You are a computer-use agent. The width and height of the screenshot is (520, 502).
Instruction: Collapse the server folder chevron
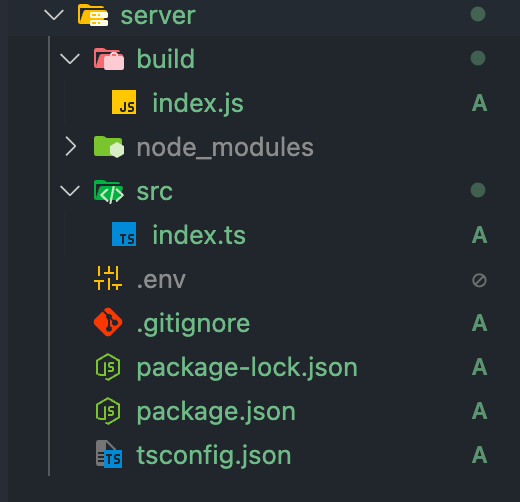pyautogui.click(x=54, y=15)
